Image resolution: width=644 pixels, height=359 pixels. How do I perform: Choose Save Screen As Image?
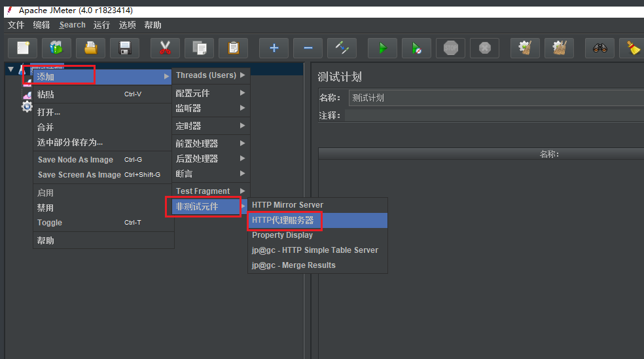pyautogui.click(x=103, y=175)
